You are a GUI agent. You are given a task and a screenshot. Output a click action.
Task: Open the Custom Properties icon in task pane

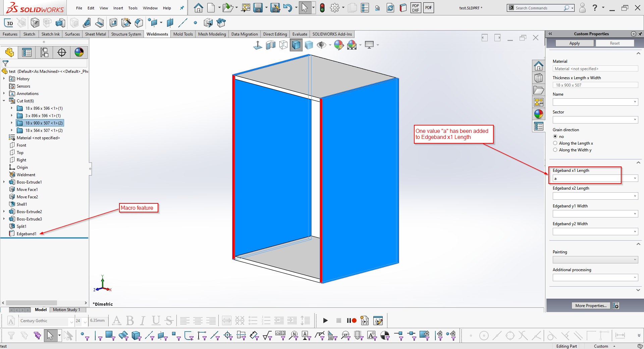[539, 126]
